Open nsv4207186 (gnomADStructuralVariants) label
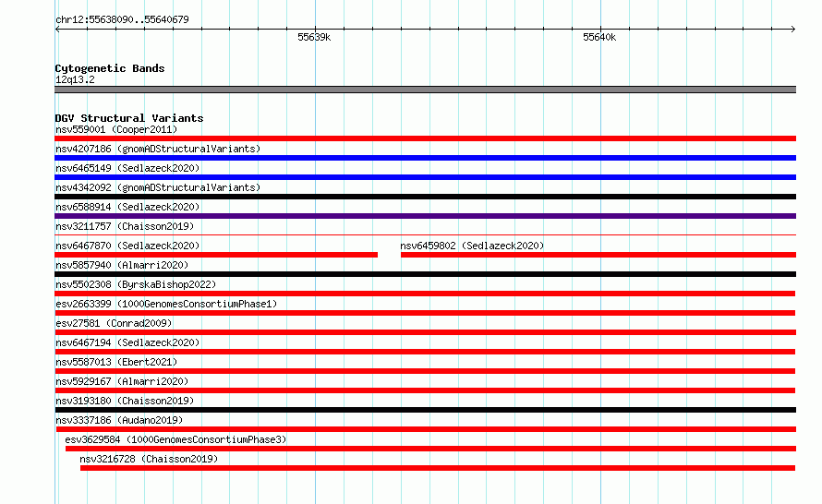 click(x=158, y=149)
